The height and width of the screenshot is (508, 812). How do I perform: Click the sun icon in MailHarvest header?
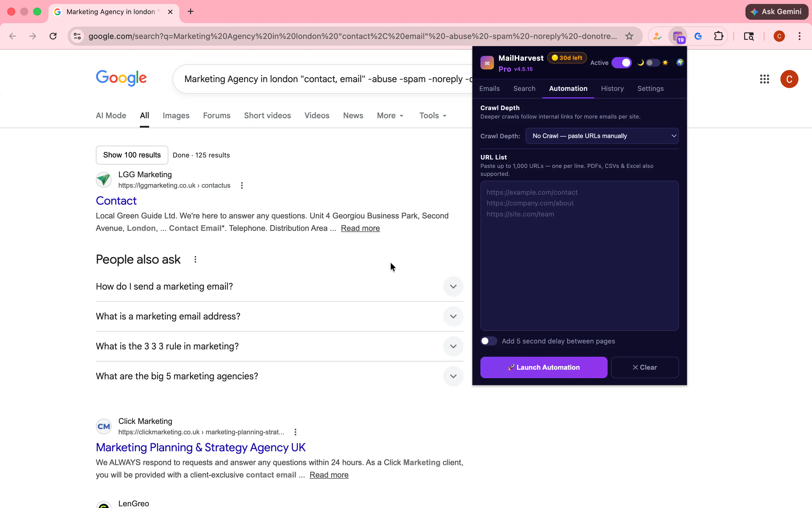[x=665, y=63]
